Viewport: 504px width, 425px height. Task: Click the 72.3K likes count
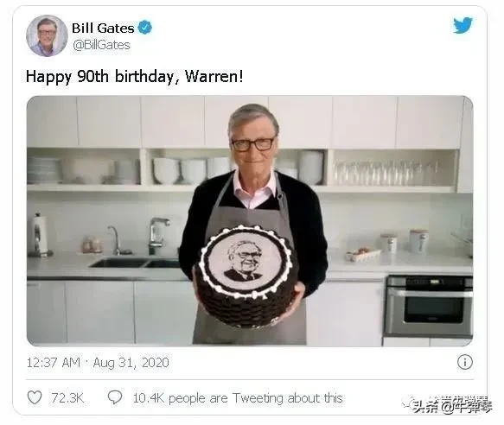click(x=67, y=397)
